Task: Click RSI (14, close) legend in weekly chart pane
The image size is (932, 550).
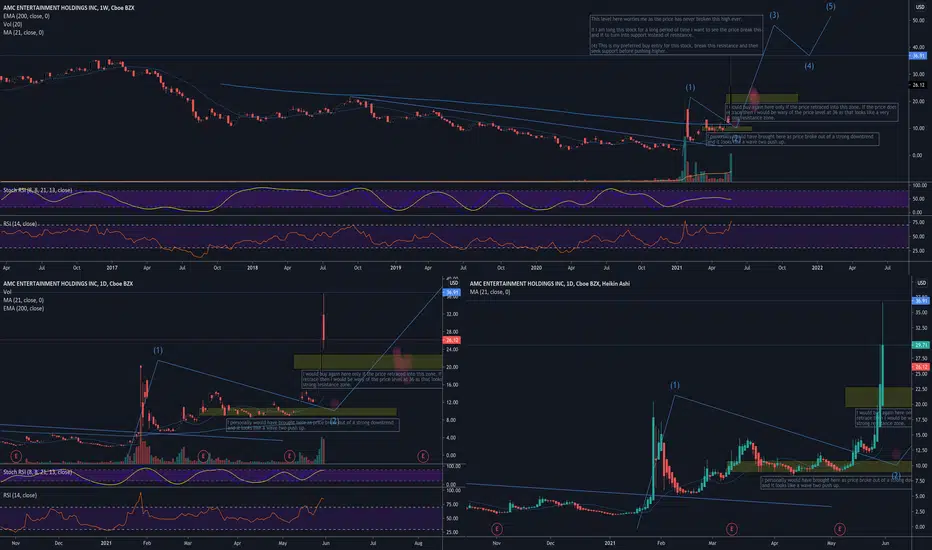Action: click(x=20, y=224)
